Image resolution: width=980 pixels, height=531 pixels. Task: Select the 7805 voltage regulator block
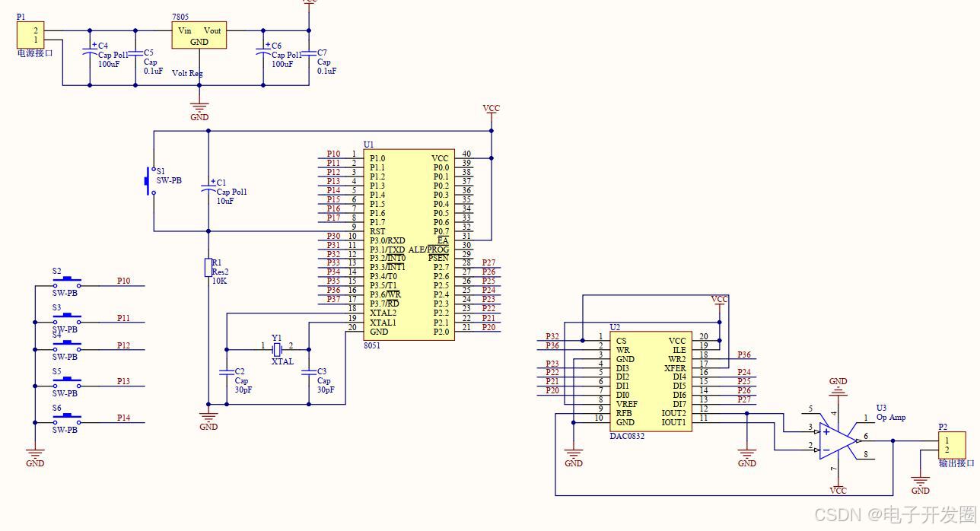[199, 35]
